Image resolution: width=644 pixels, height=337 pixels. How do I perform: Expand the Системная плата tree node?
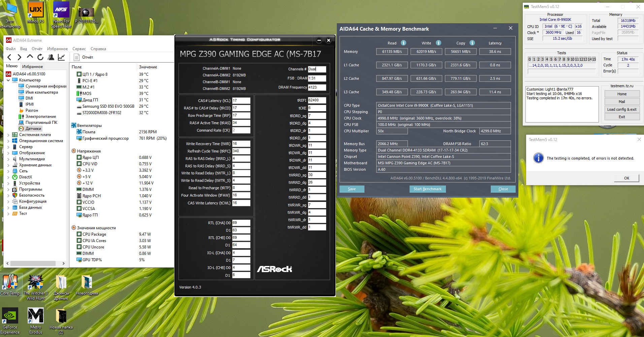pos(8,135)
